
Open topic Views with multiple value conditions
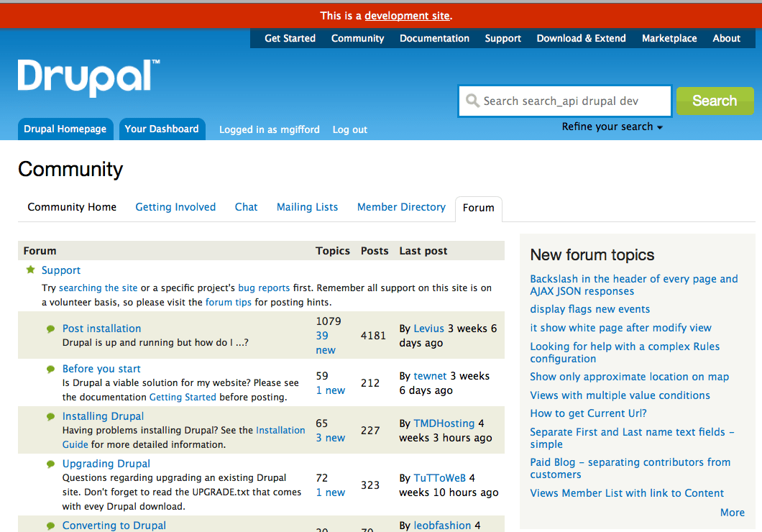click(620, 395)
